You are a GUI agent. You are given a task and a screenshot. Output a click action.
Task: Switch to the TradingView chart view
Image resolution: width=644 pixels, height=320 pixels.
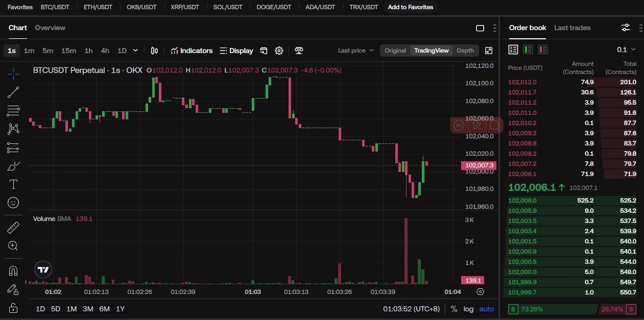click(x=432, y=51)
